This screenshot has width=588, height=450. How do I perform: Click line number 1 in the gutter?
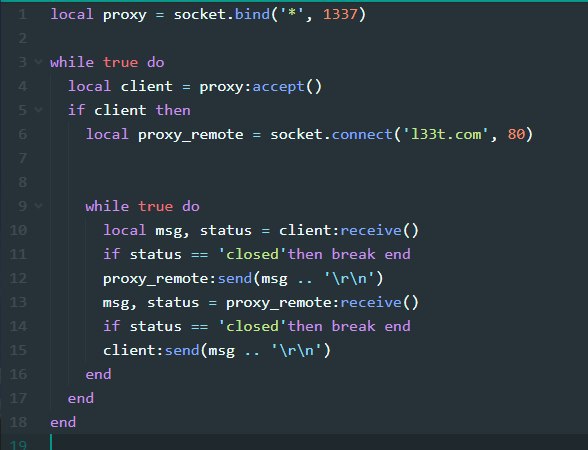coord(22,14)
